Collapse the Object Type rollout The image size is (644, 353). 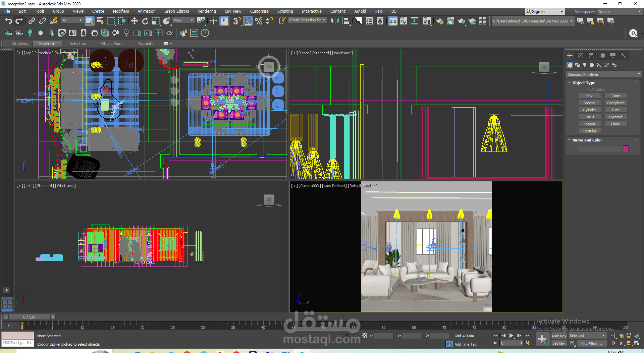584,83
